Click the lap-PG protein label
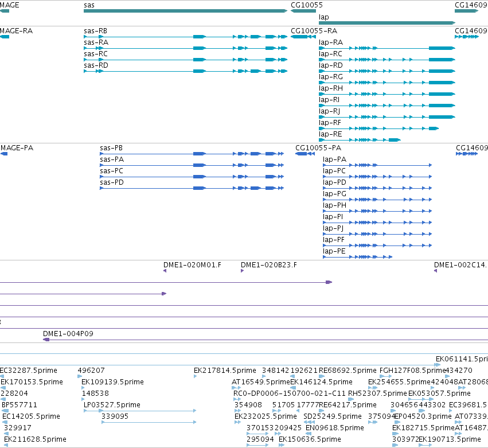 [334, 194]
